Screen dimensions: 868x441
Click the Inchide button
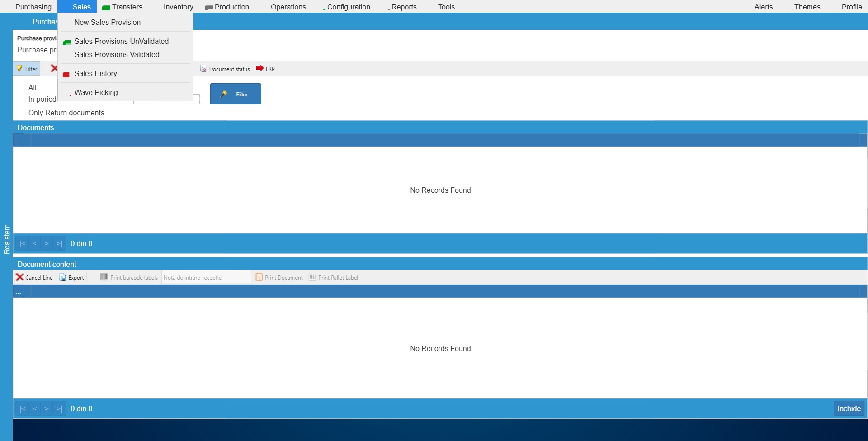click(x=849, y=408)
